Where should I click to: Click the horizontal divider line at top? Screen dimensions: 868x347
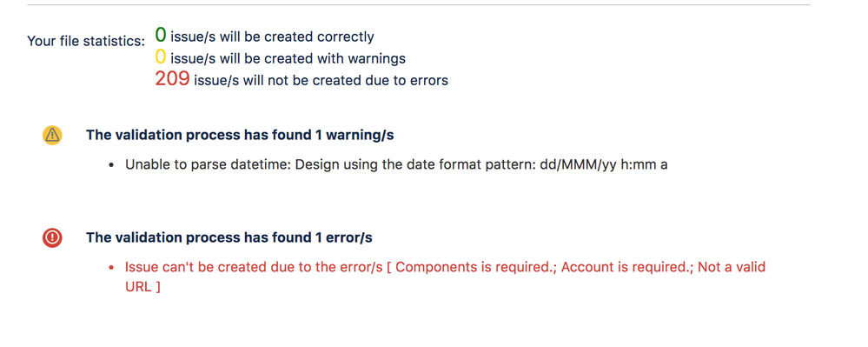[x=419, y=5]
